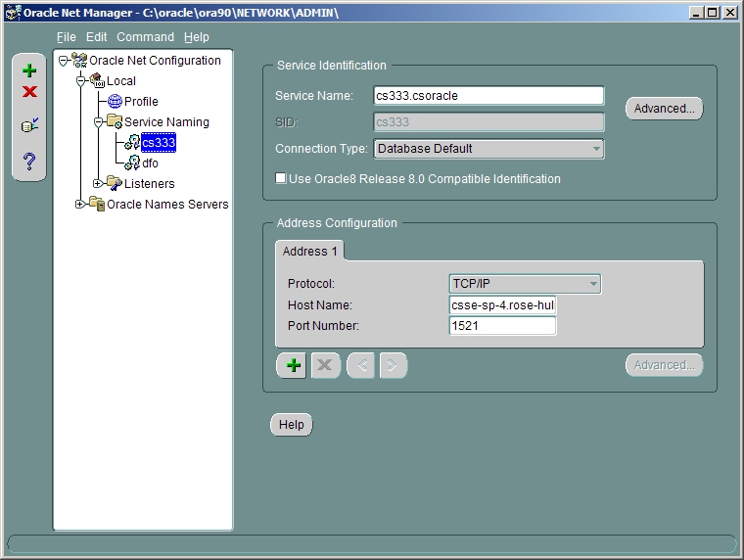The height and width of the screenshot is (560, 744).
Task: Click the Host Name input field
Action: click(x=502, y=305)
